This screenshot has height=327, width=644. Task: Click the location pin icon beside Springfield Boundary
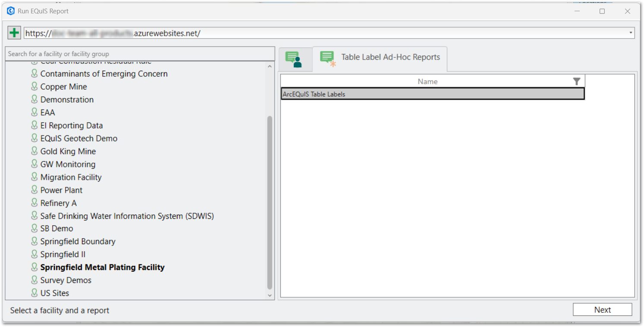point(35,241)
